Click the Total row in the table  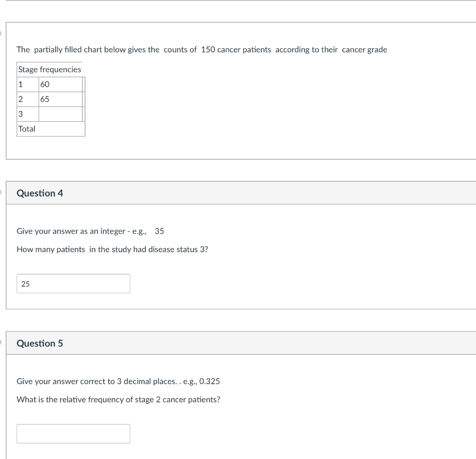pyautogui.click(x=51, y=129)
